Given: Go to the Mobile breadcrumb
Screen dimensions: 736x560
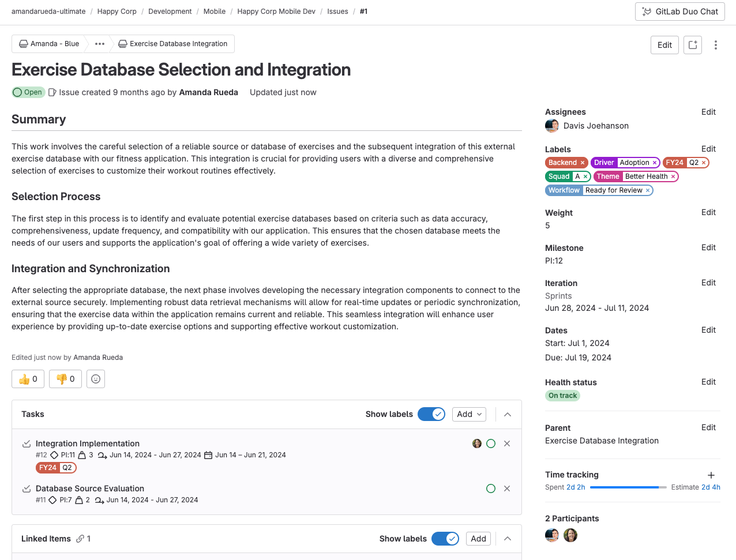Looking at the screenshot, I should (215, 12).
